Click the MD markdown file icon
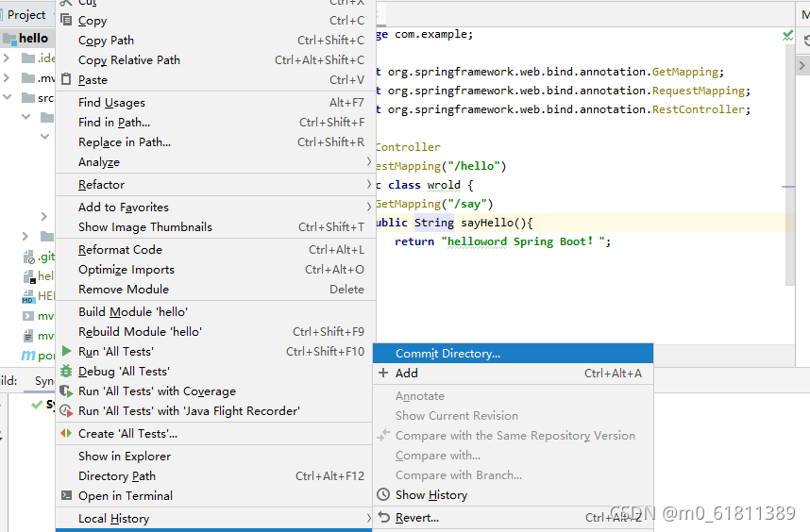Screen dimensions: 810x532 [28, 296]
